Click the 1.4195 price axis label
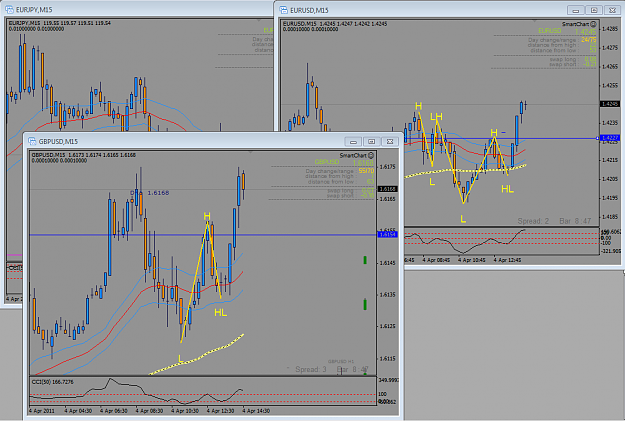This screenshot has height=421, width=625. (610, 198)
